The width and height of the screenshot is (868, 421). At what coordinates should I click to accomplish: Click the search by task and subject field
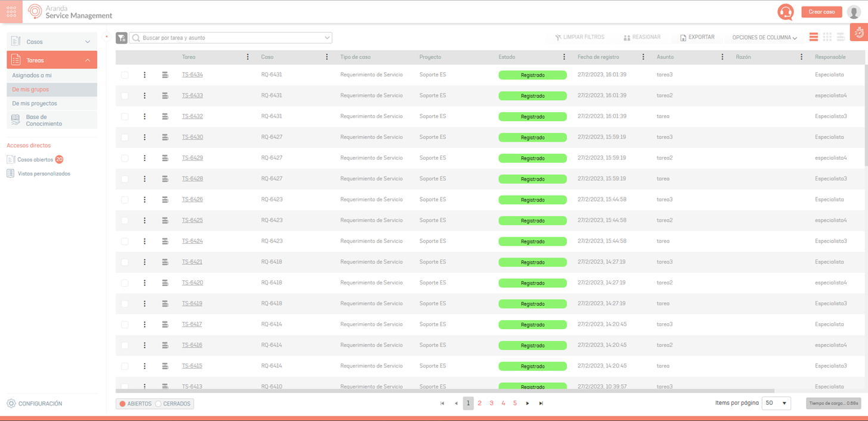pos(231,38)
